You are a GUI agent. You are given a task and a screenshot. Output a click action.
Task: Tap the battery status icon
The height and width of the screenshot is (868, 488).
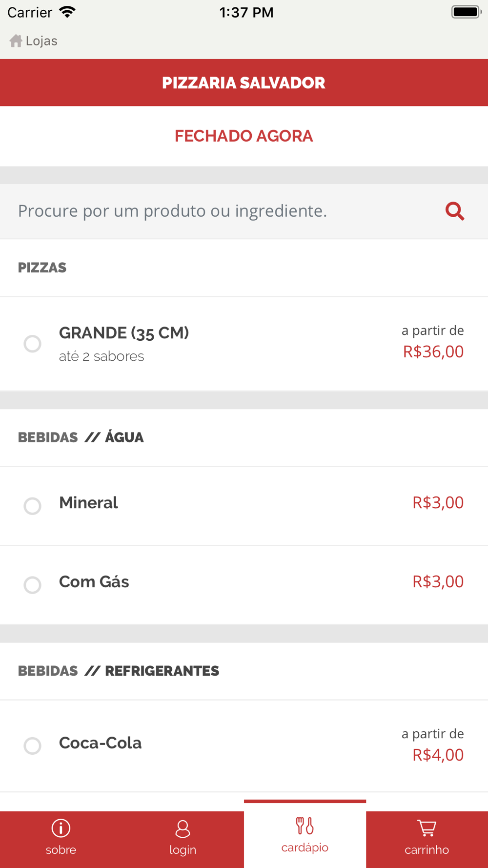(466, 12)
